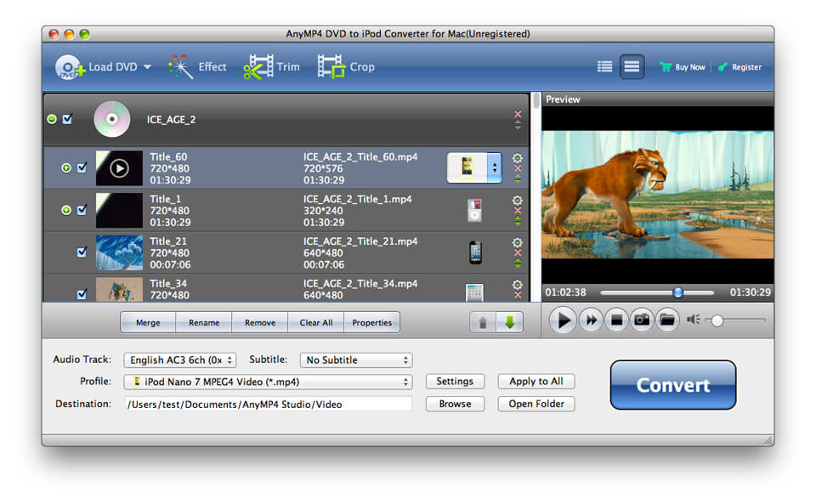
Task: Open the Subtitle dropdown
Action: (356, 360)
